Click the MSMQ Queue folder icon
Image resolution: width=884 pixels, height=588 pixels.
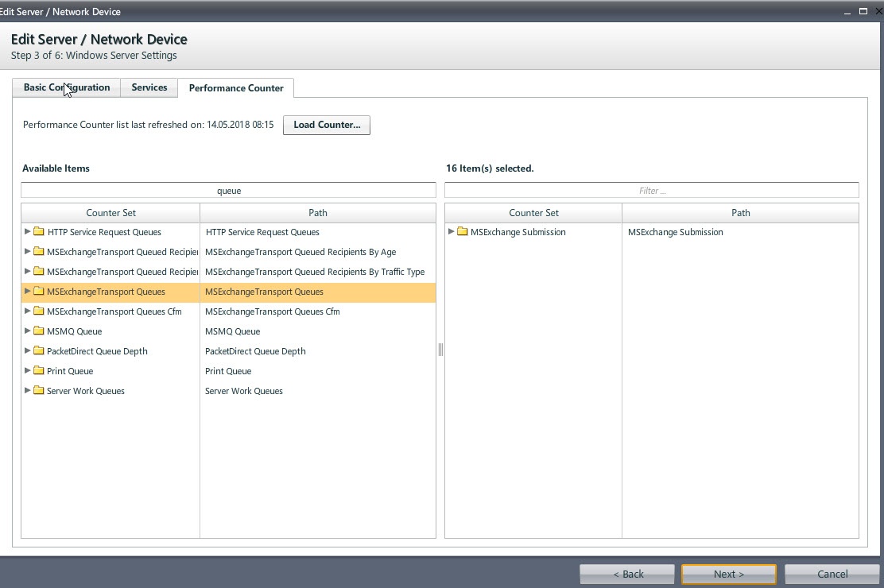(38, 331)
